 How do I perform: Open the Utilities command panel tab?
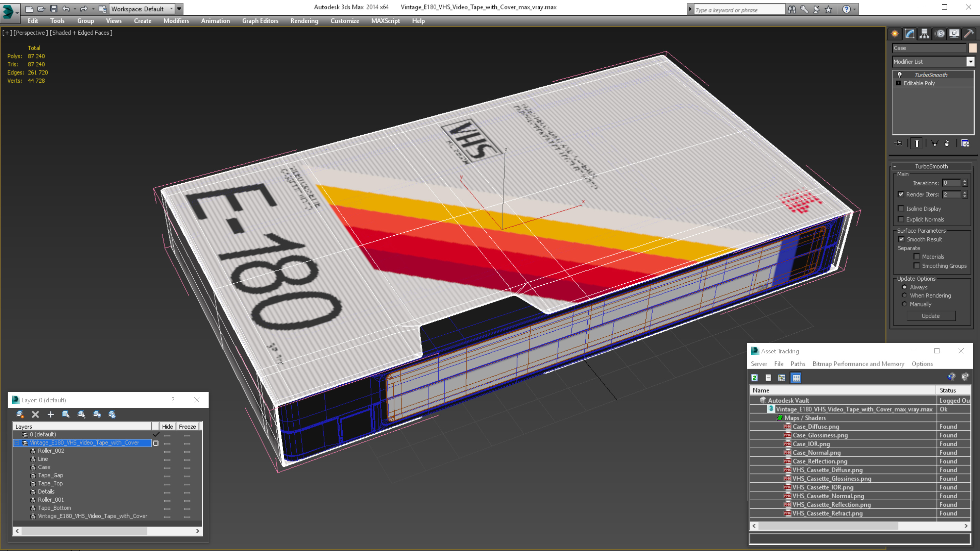pyautogui.click(x=969, y=34)
